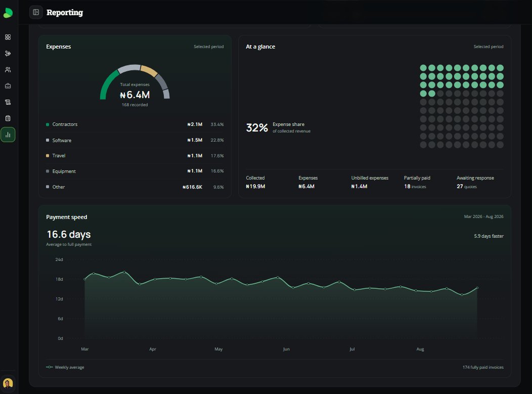
Task: Click the last data point on payment line
Action: tap(477, 288)
